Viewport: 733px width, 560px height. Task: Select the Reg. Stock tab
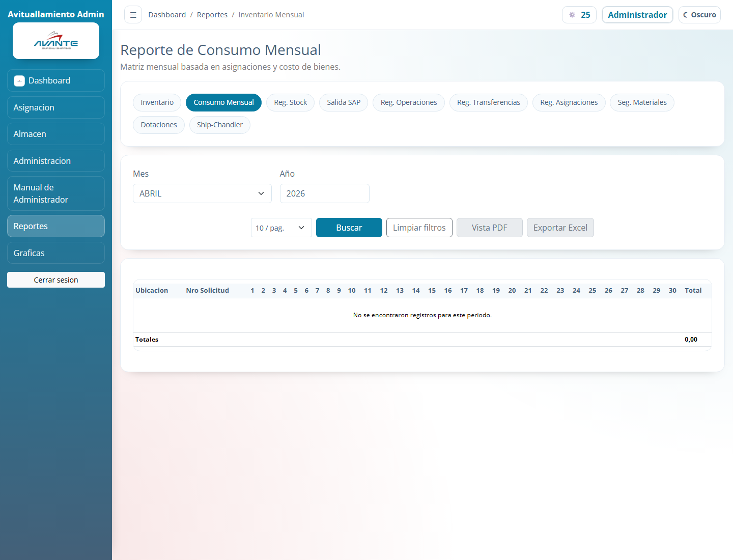[x=290, y=102]
